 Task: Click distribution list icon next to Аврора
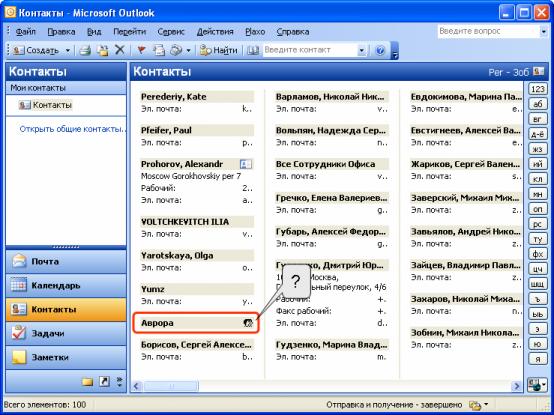coord(249,323)
